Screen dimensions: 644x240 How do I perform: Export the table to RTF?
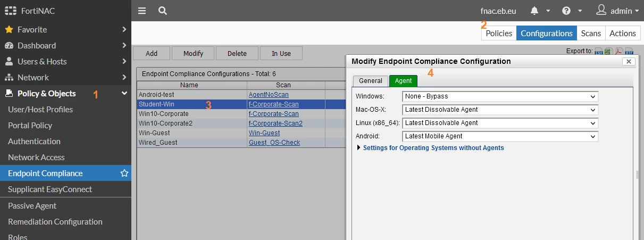tap(629, 52)
